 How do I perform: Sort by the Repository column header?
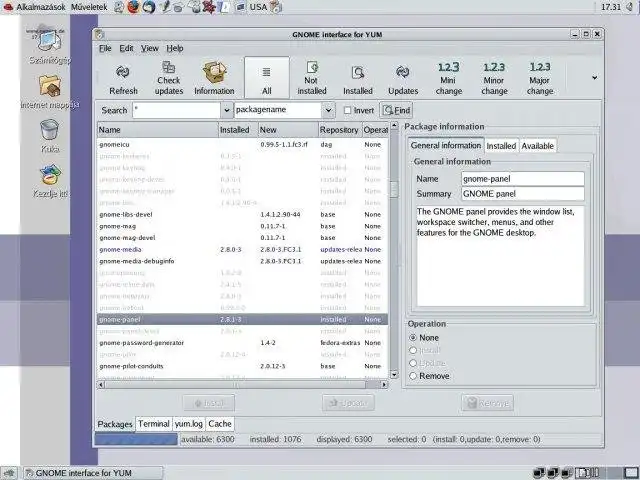(x=340, y=130)
